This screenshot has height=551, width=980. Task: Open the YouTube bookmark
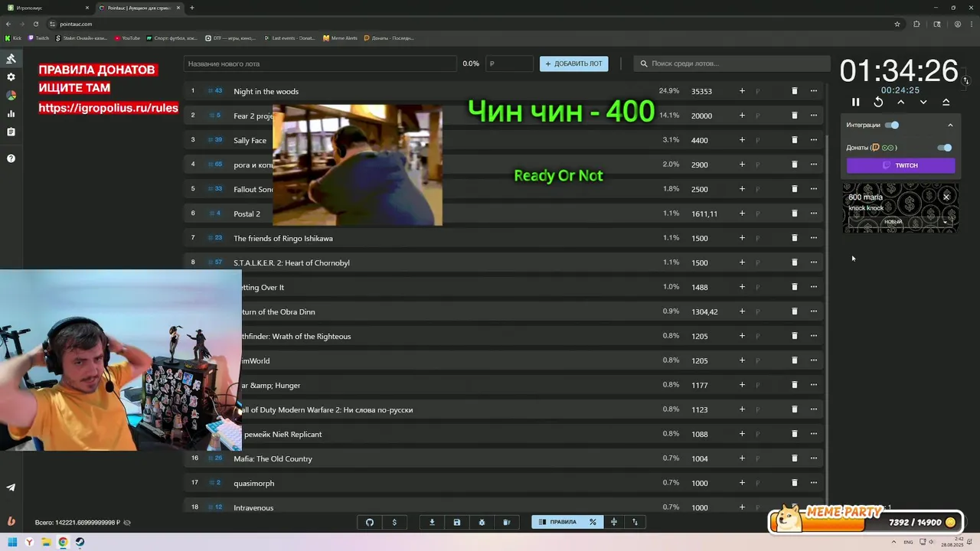(128, 37)
